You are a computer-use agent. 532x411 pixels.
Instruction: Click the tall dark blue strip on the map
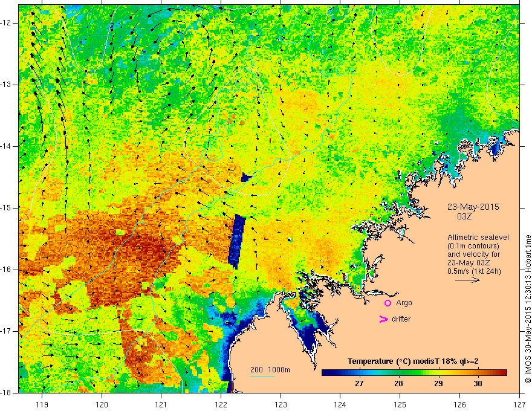click(x=237, y=241)
